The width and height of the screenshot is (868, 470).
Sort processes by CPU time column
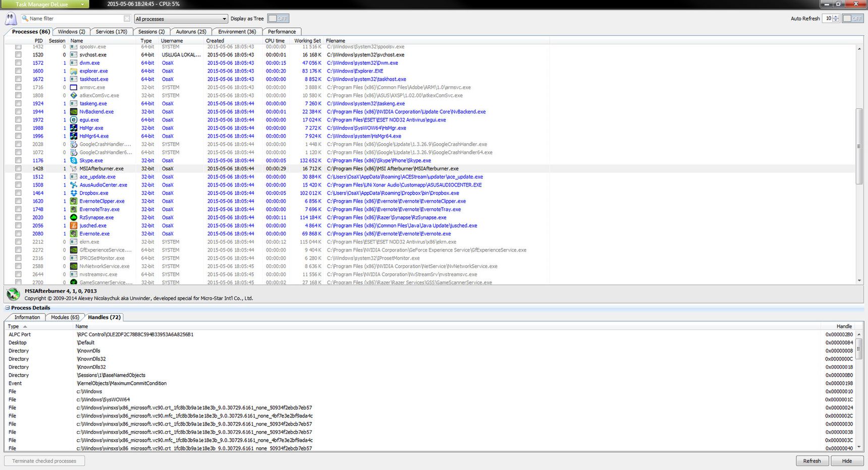(275, 40)
